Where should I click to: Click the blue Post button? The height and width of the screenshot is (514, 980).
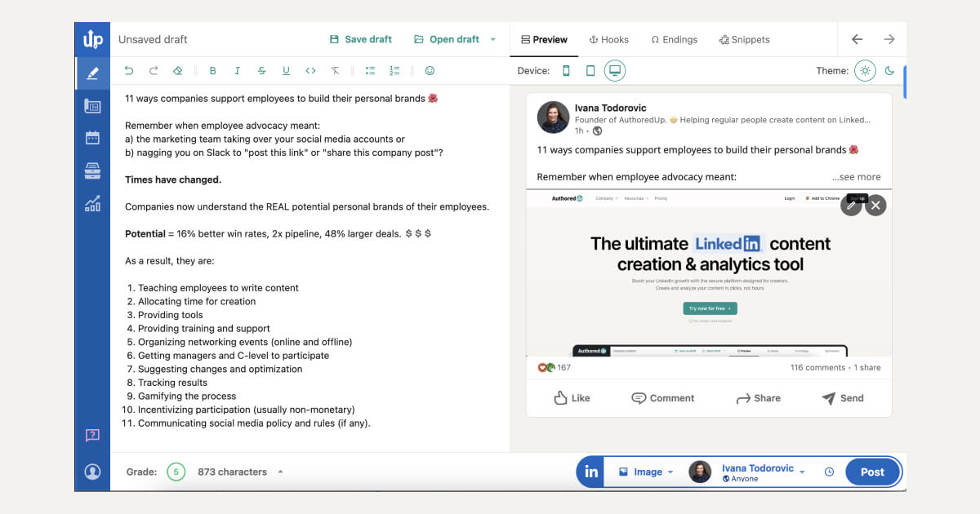(x=872, y=472)
